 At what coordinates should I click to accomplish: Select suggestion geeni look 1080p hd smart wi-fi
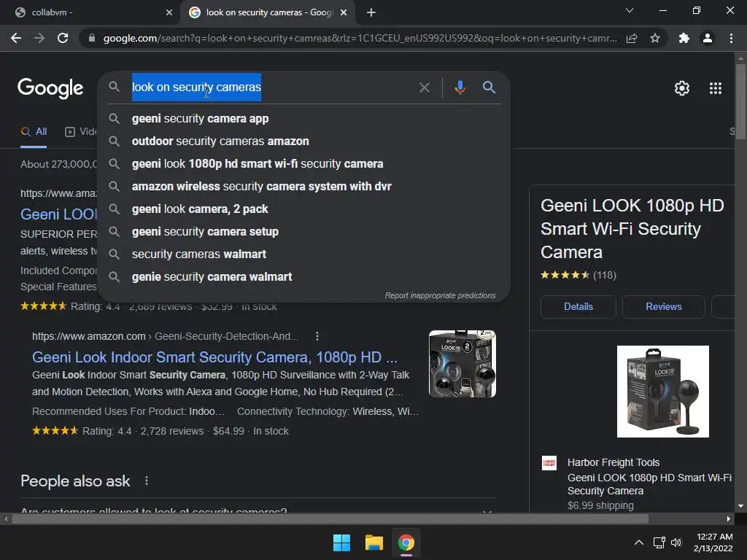303,164
